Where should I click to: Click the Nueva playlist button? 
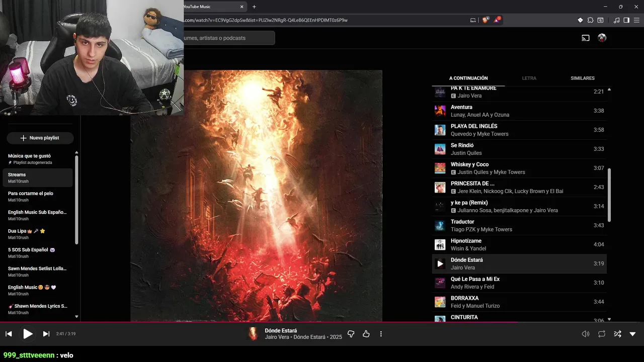point(40,138)
